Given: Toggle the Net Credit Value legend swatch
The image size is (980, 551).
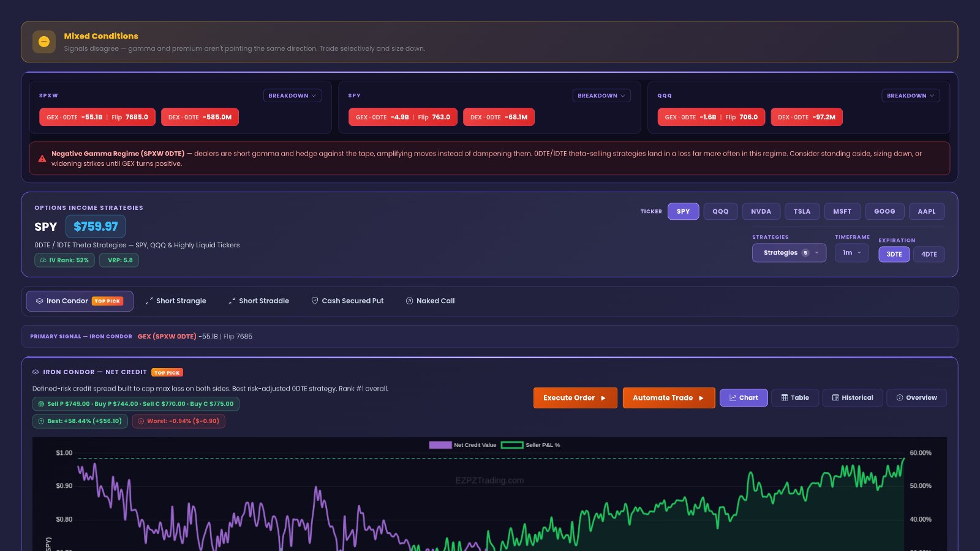Looking at the screenshot, I should [x=440, y=445].
